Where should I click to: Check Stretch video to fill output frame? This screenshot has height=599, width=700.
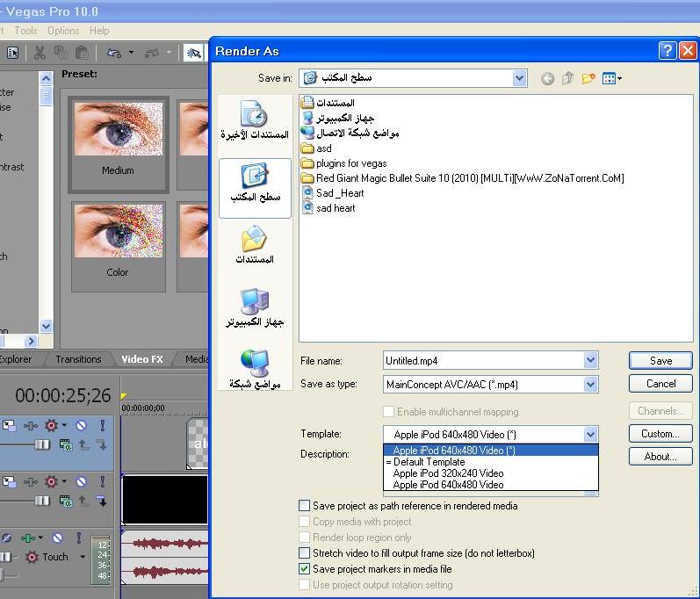(x=304, y=553)
